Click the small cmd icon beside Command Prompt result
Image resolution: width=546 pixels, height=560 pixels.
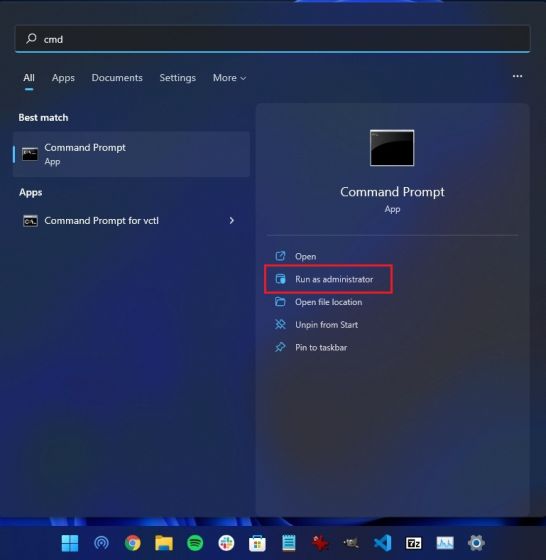30,154
